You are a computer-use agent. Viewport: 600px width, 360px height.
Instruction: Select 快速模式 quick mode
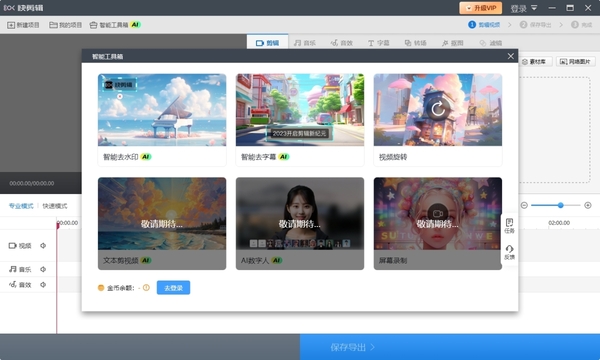[55, 206]
